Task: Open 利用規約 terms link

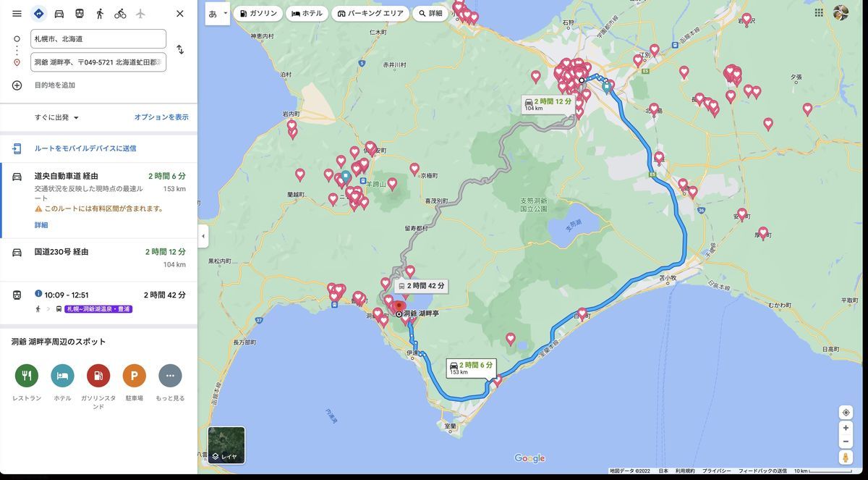Action: pos(685,471)
